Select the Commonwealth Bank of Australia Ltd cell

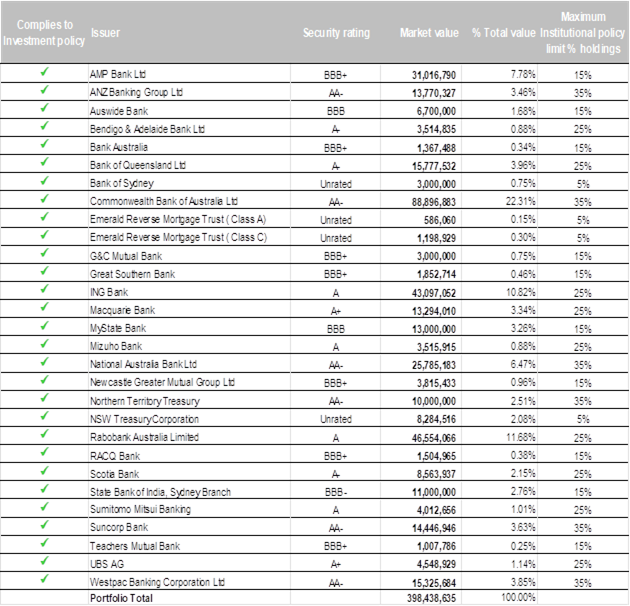click(164, 200)
